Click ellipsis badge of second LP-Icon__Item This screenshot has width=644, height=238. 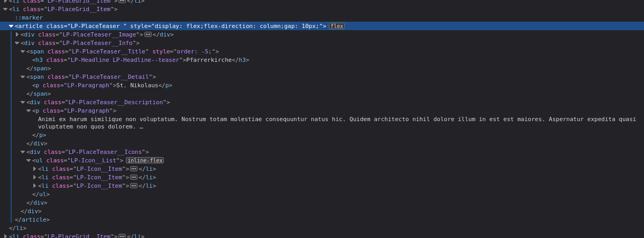(x=134, y=177)
